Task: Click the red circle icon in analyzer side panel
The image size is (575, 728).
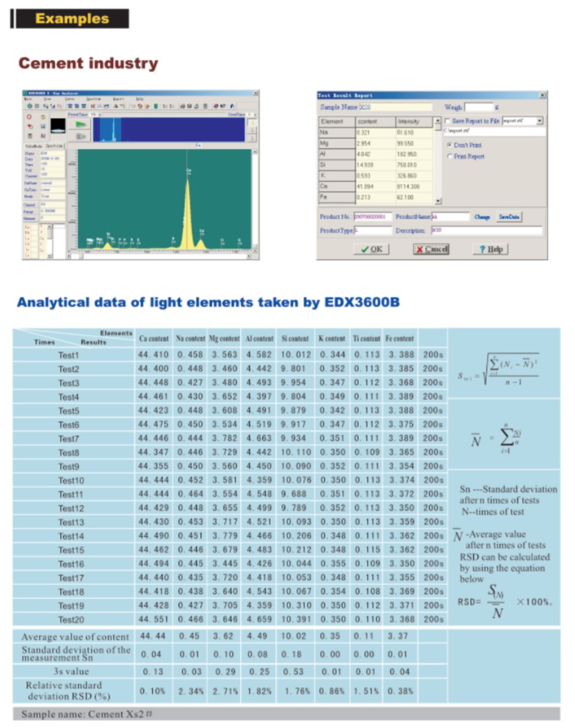Action: tap(29, 117)
